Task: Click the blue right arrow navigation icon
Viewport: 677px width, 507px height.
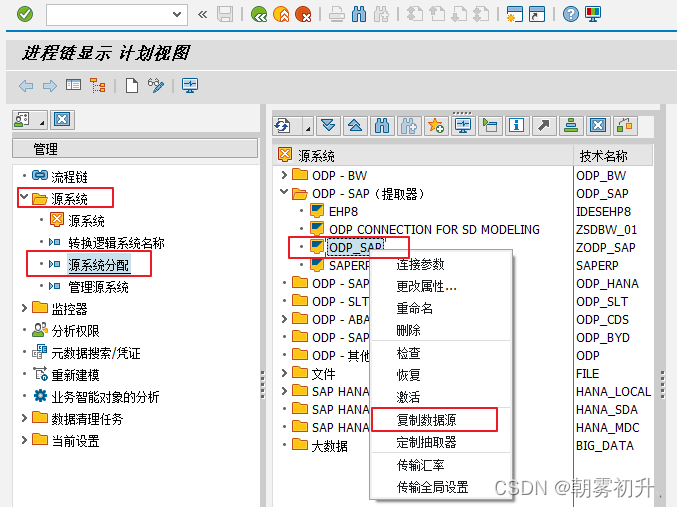Action: pyautogui.click(x=50, y=86)
